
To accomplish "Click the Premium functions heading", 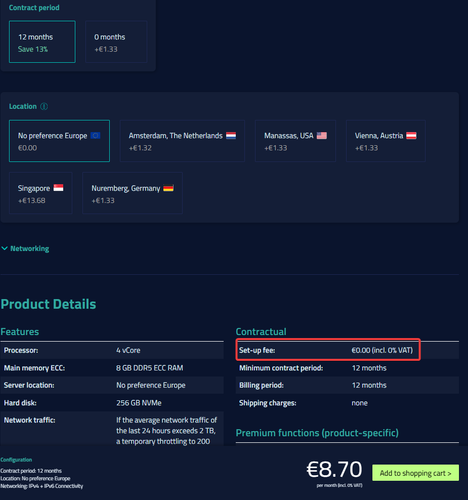I will tap(317, 433).
